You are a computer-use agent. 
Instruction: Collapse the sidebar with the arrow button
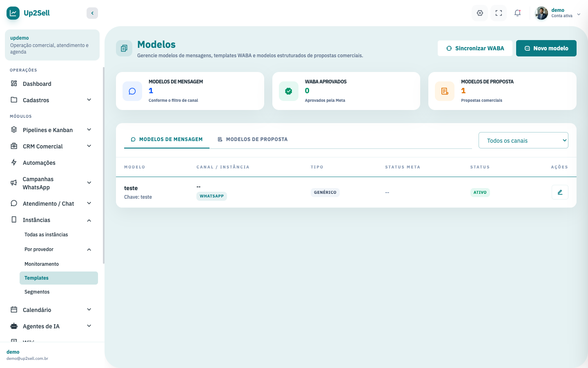point(92,13)
